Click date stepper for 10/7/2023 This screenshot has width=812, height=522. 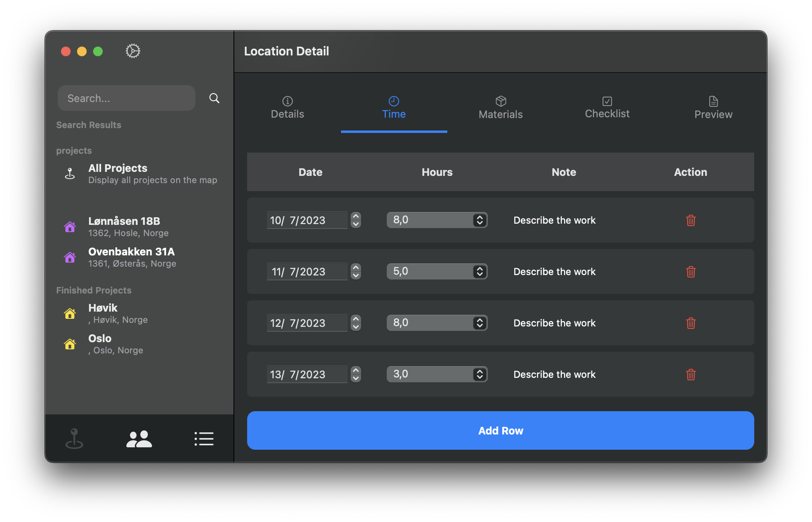tap(356, 220)
